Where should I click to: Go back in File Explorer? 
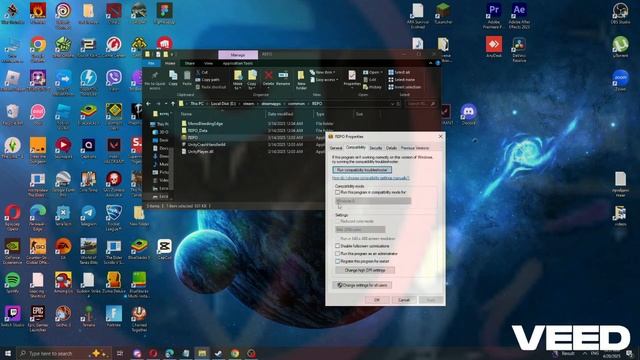click(x=149, y=104)
